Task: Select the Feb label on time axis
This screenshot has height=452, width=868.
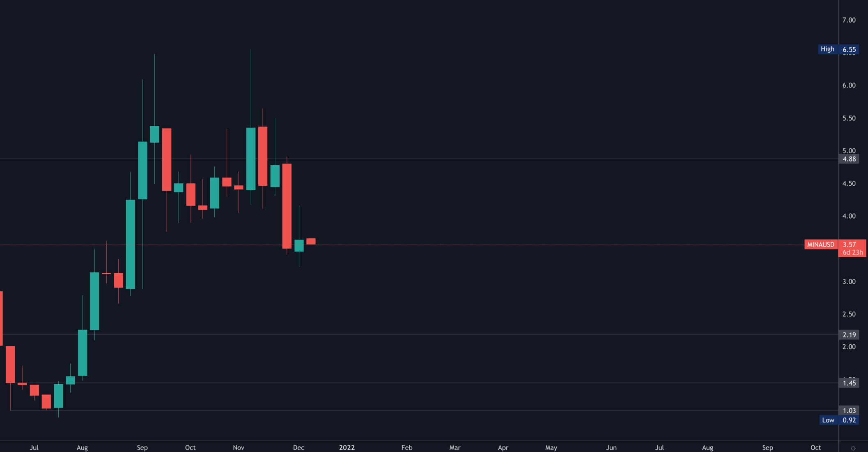Action: coord(406,447)
